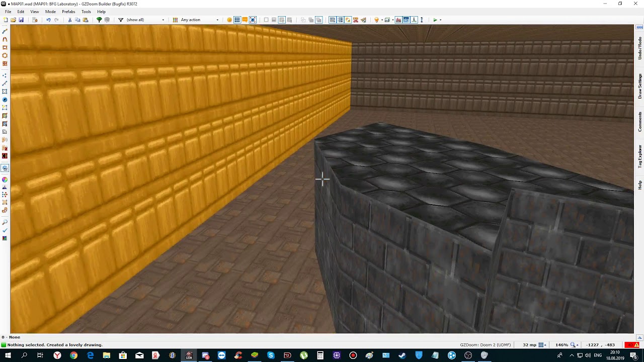644x362 pixels.
Task: Toggle the grid display button
Action: tap(237, 20)
